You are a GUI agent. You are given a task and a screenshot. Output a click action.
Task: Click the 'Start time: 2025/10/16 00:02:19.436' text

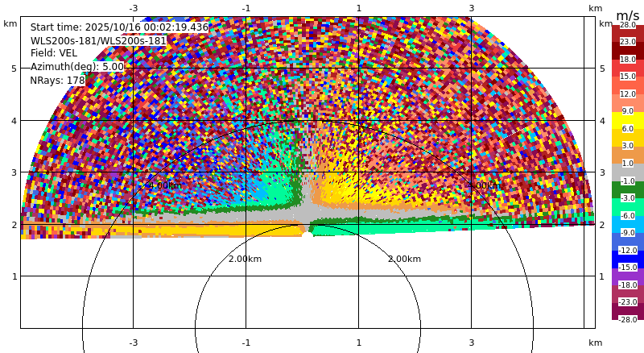coord(119,27)
